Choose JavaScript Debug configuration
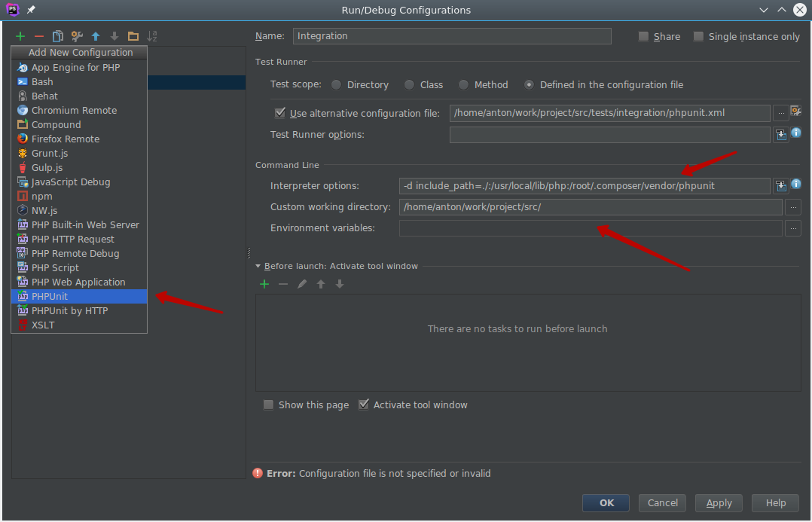The image size is (812, 522). [x=79, y=182]
